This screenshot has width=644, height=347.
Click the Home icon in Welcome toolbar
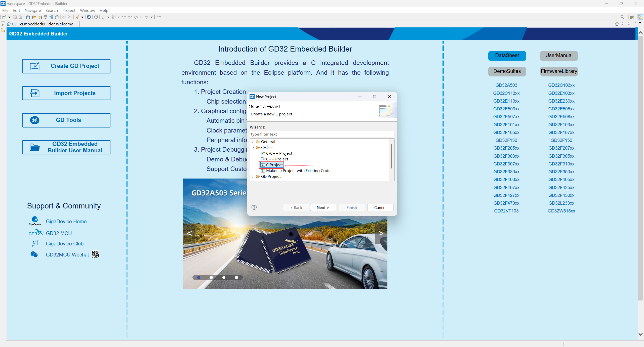(617, 24)
